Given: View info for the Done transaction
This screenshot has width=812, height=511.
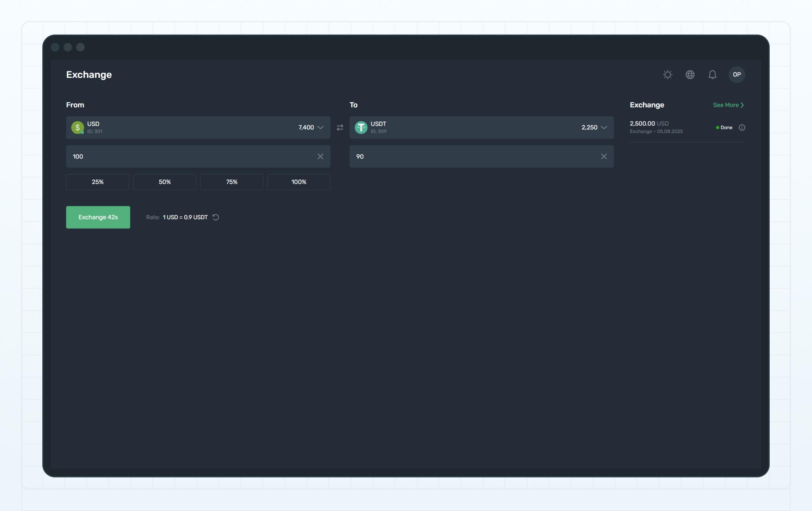Looking at the screenshot, I should (742, 128).
